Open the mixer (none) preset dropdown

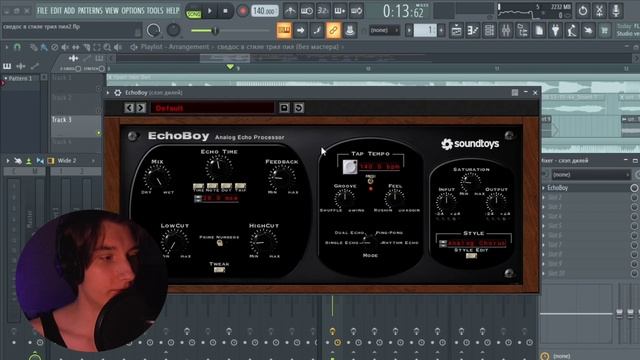coord(591,175)
